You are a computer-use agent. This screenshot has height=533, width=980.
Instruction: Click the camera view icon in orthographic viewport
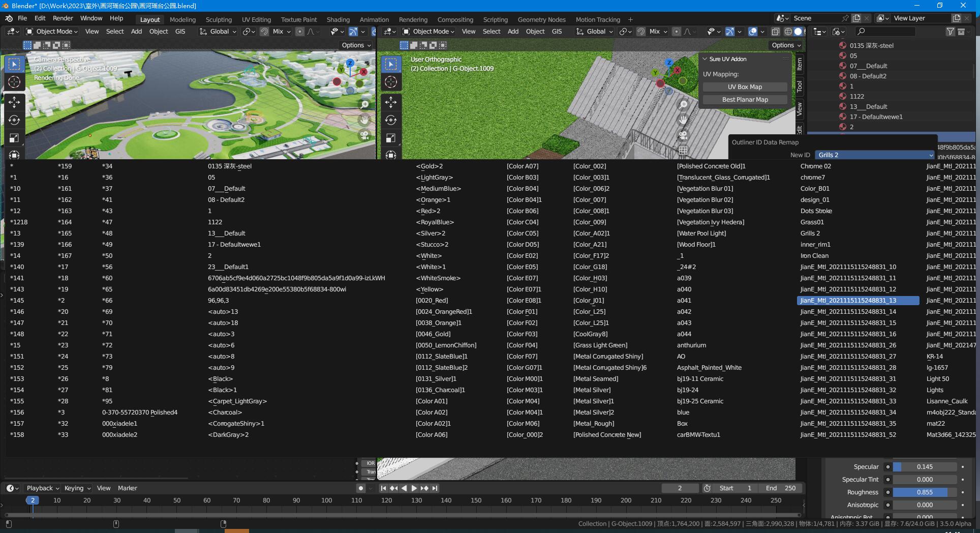(683, 135)
